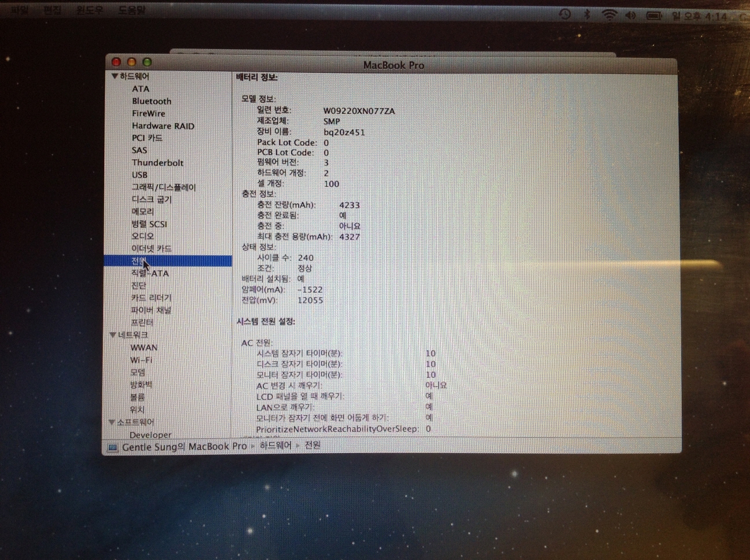Viewport: 750px width, 560px height.
Task: Click the clock showing 오후 4:14
Action: pyautogui.click(x=699, y=17)
